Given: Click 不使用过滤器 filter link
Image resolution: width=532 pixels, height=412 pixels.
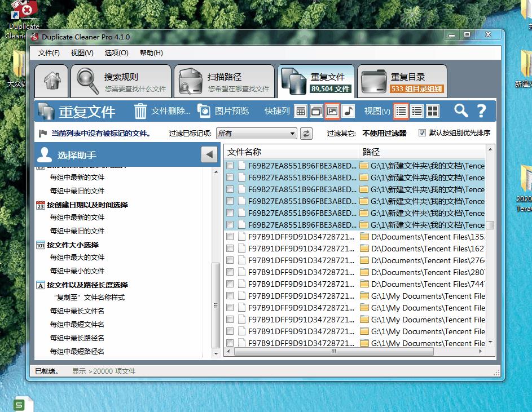Looking at the screenshot, I should click(384, 133).
